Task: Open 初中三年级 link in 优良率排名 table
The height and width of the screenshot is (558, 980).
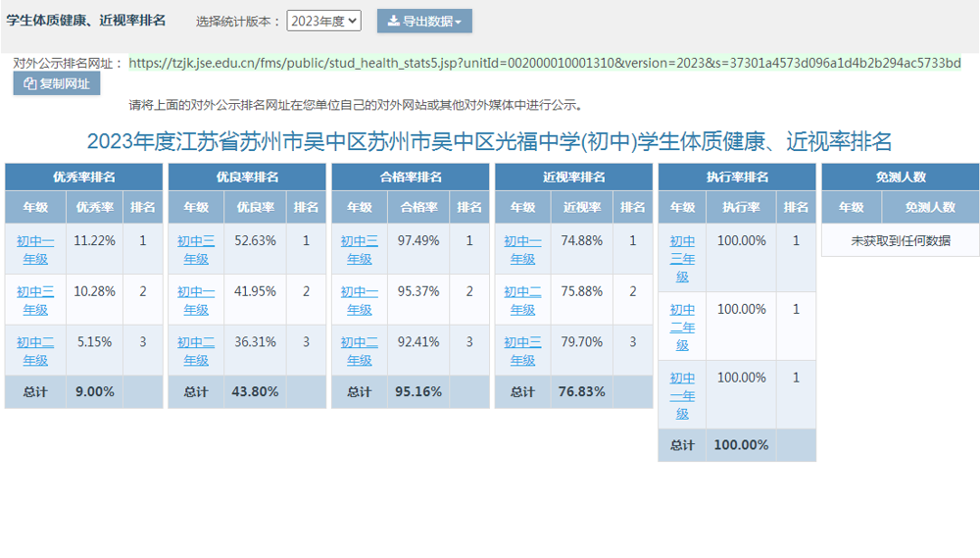Action: click(196, 250)
